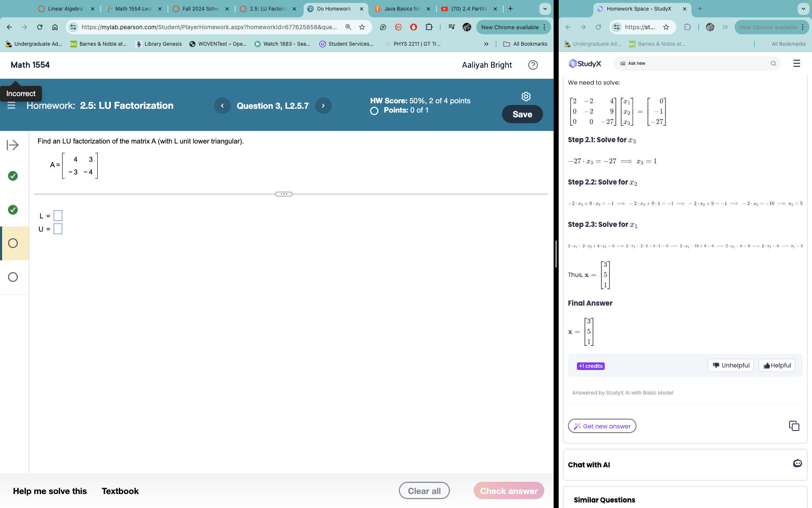This screenshot has width=812, height=508.
Task: Click the StudyX search icon
Action: coord(774,63)
